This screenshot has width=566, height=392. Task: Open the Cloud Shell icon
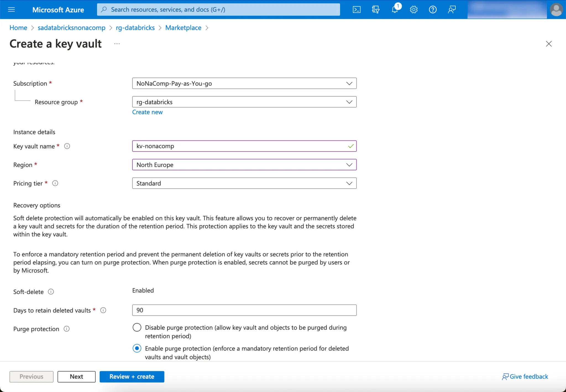click(x=357, y=10)
